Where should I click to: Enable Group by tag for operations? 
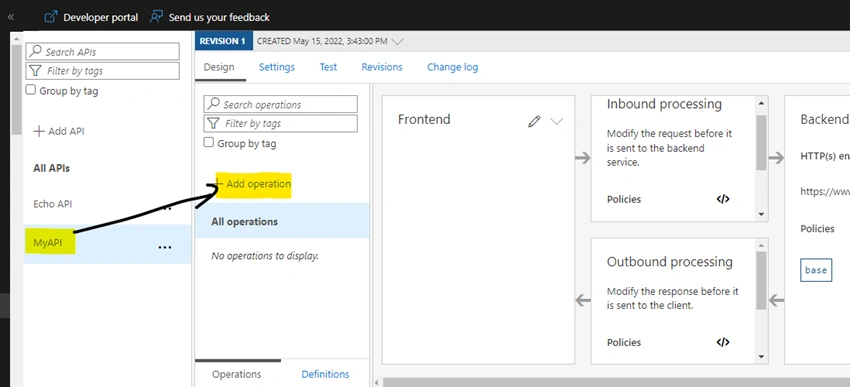tap(209, 143)
